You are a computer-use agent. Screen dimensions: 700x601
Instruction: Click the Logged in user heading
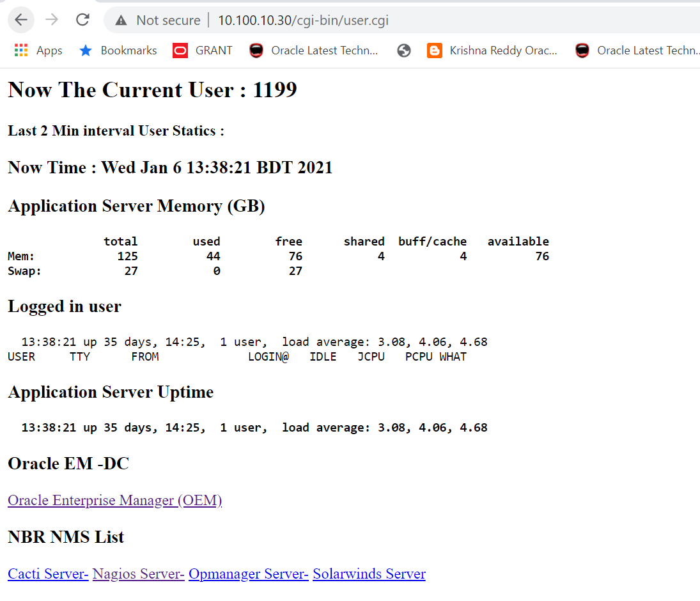(65, 307)
